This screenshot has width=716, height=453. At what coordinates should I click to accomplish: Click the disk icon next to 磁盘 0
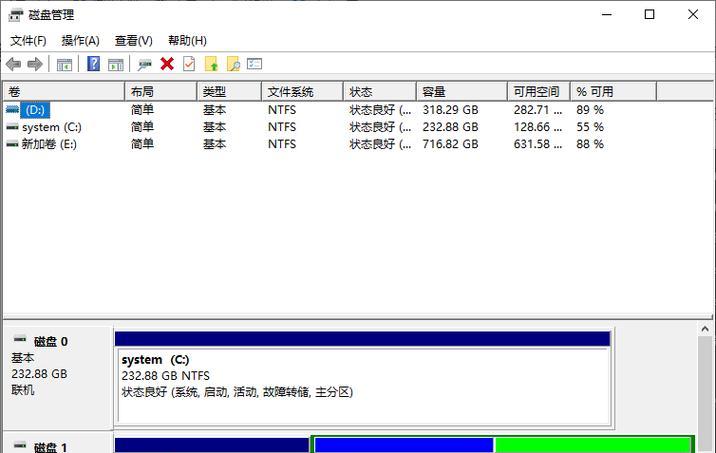(20, 339)
